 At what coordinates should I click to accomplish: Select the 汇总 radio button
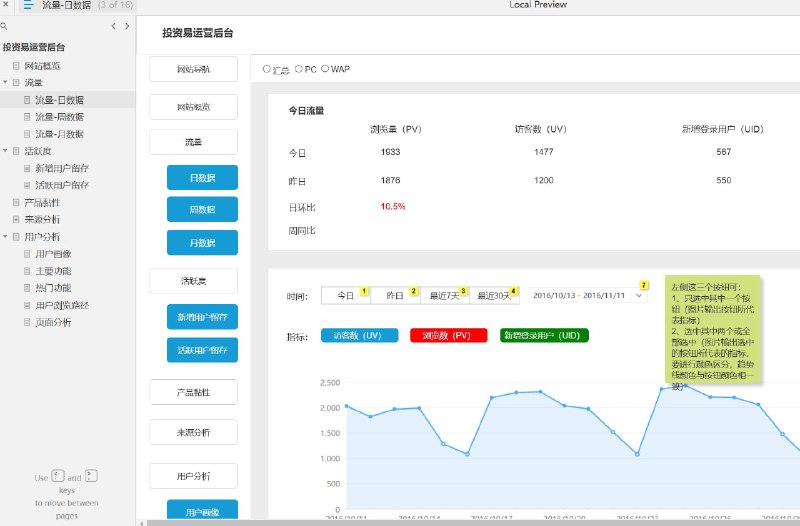coord(266,69)
